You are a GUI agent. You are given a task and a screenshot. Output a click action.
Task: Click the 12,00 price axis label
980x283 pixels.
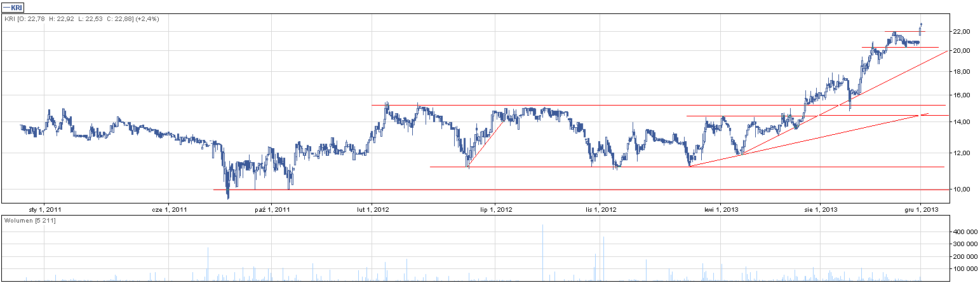960,153
